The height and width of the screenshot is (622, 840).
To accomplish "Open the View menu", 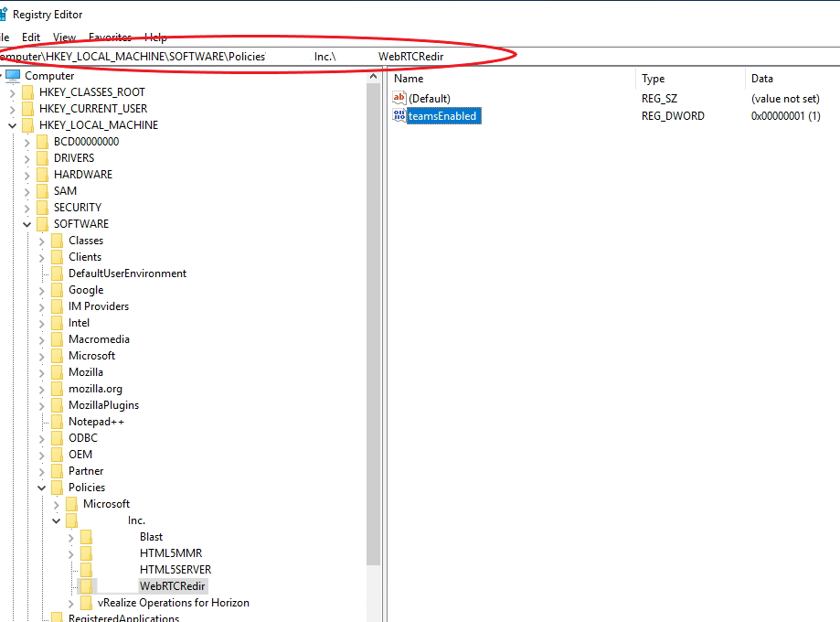I will click(63, 37).
